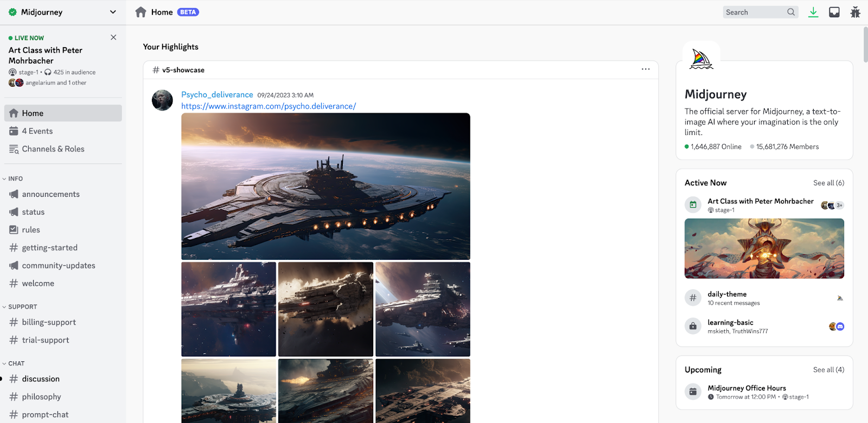Click the page vertical scrollbar
This screenshot has width=868, height=423.
(865, 44)
